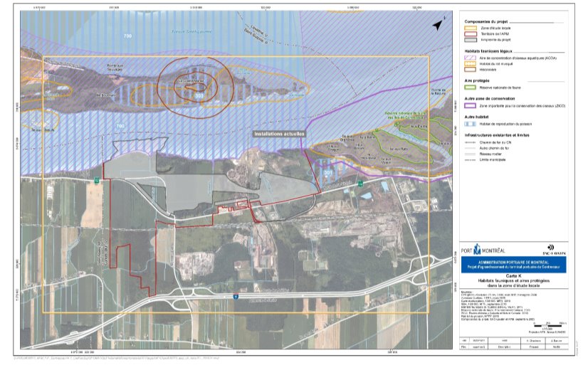
Task: Click the Port Montréal logo emblem
Action: click(x=477, y=250)
